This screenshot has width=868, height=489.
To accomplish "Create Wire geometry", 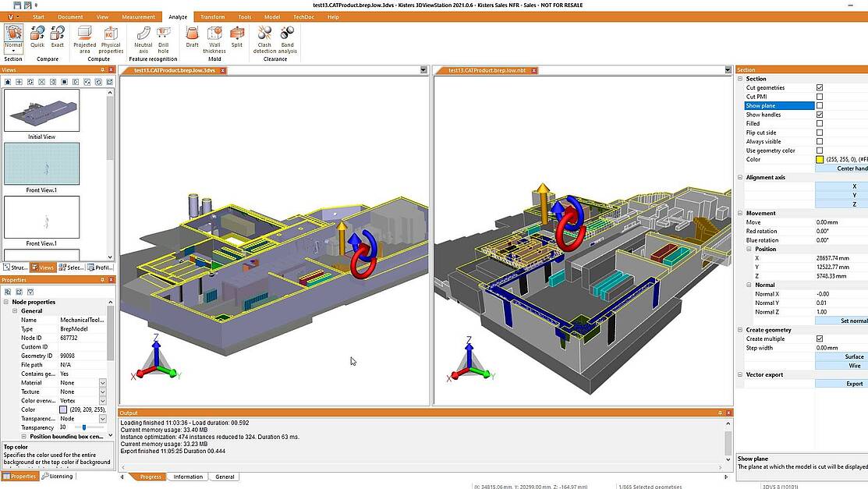I will (x=841, y=366).
